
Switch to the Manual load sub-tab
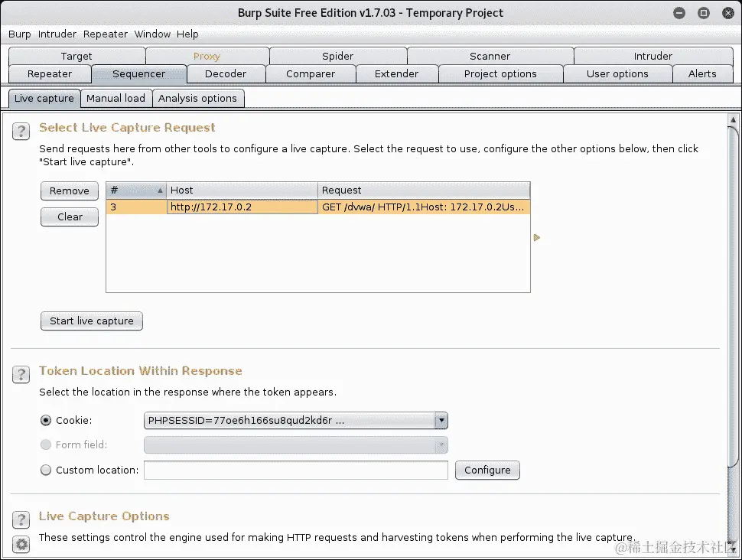pos(116,98)
